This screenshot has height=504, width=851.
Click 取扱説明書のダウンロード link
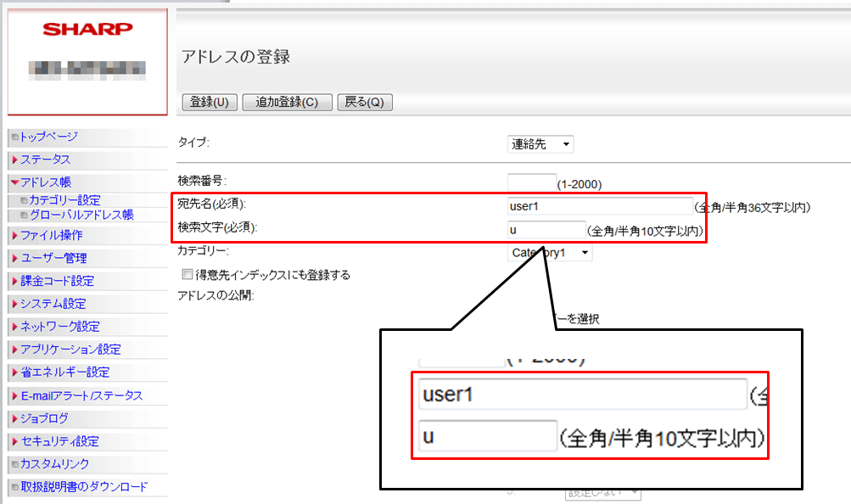tap(83, 487)
